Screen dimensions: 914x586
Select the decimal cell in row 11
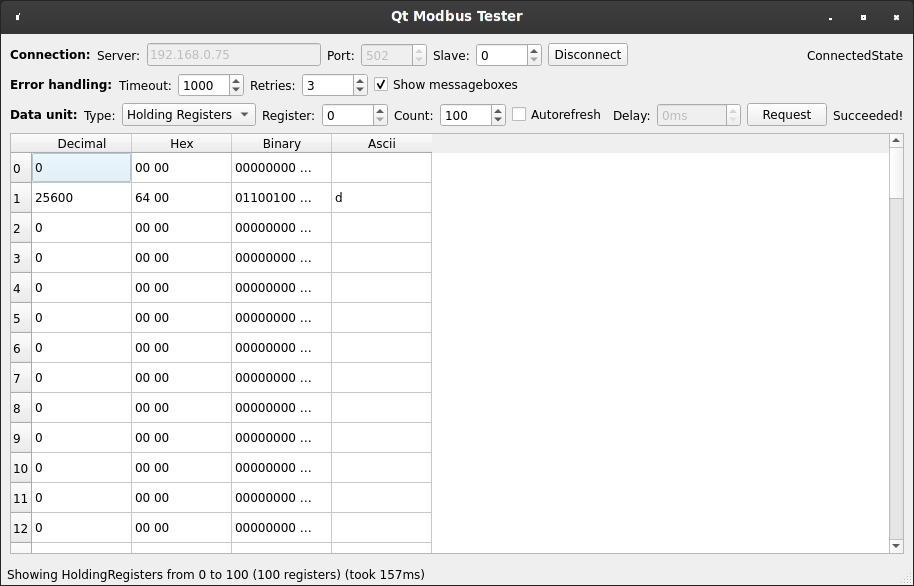click(82, 498)
